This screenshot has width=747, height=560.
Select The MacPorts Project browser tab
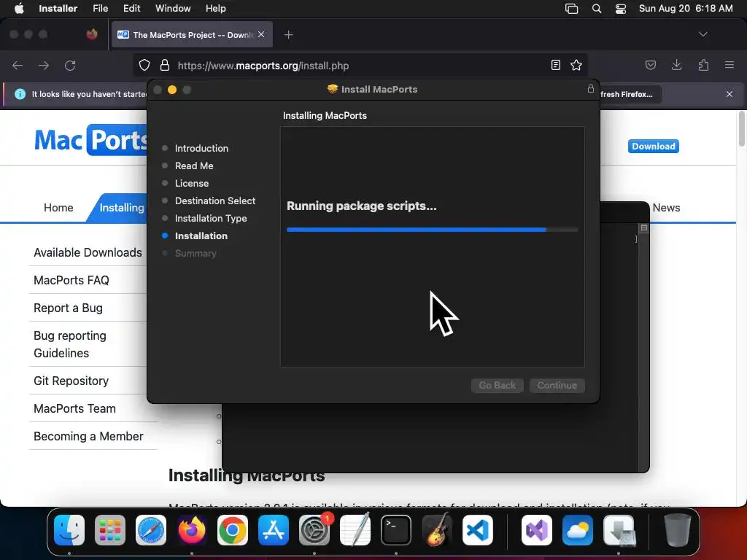[x=192, y=35]
